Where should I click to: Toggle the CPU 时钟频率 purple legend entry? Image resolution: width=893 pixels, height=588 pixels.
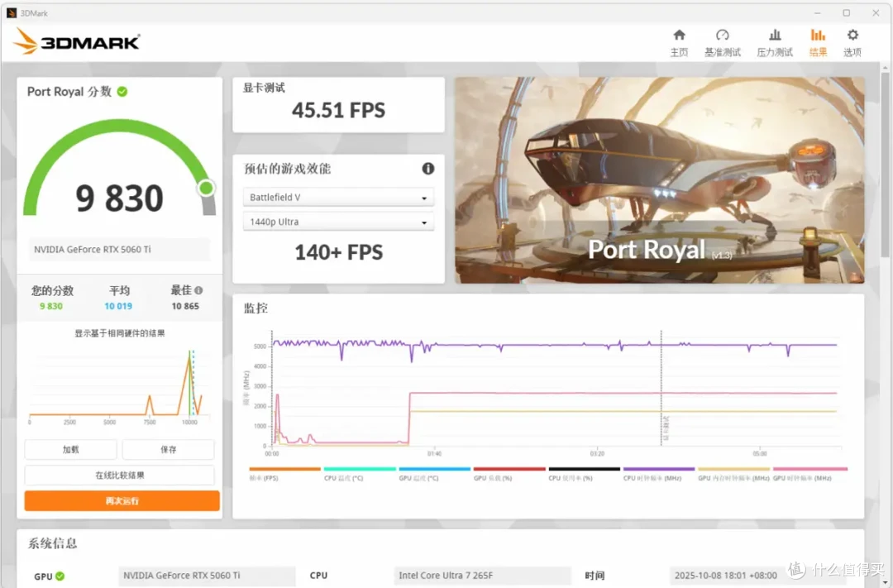659,474
